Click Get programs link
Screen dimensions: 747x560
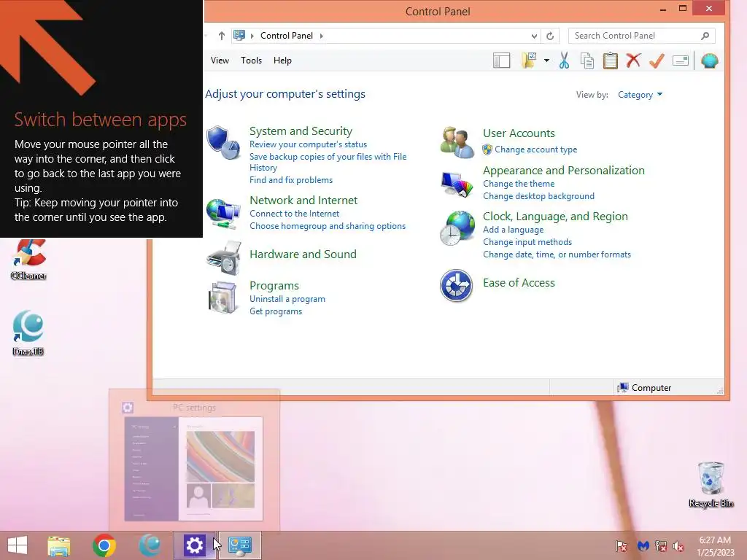[x=275, y=311]
